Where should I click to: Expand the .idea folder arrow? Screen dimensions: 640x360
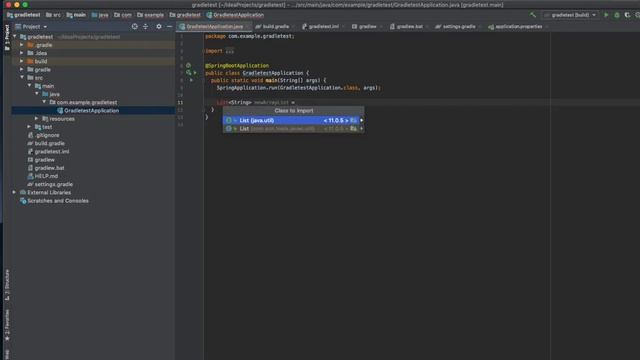pos(22,53)
